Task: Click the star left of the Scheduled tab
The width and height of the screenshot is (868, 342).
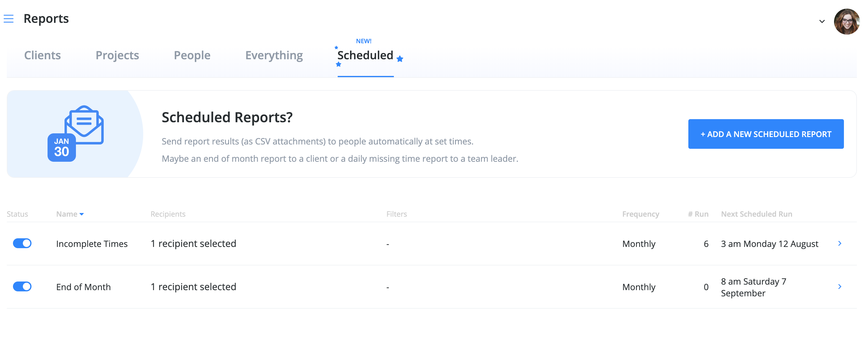Action: [336, 48]
